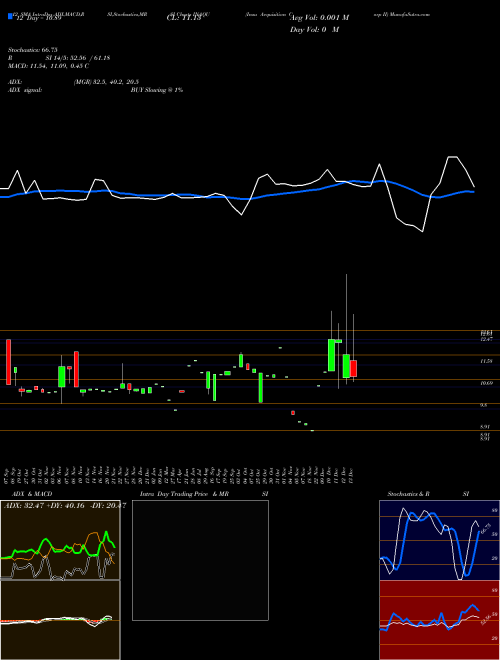The image size is (500, 660).
Task: Click the 'SI 14/3: 52.56 / 61.18' value
Action: [x=78, y=58]
